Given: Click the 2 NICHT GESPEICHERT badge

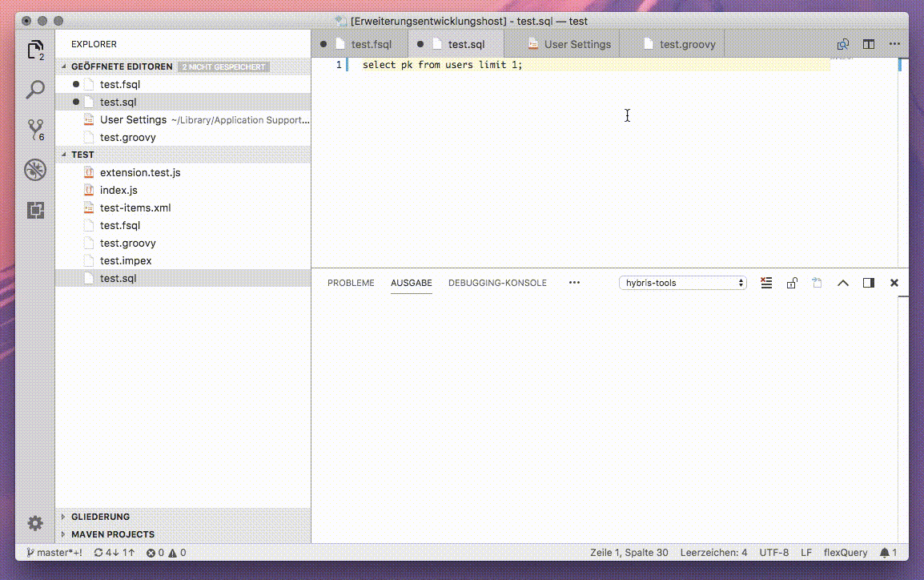Looking at the screenshot, I should (x=223, y=67).
